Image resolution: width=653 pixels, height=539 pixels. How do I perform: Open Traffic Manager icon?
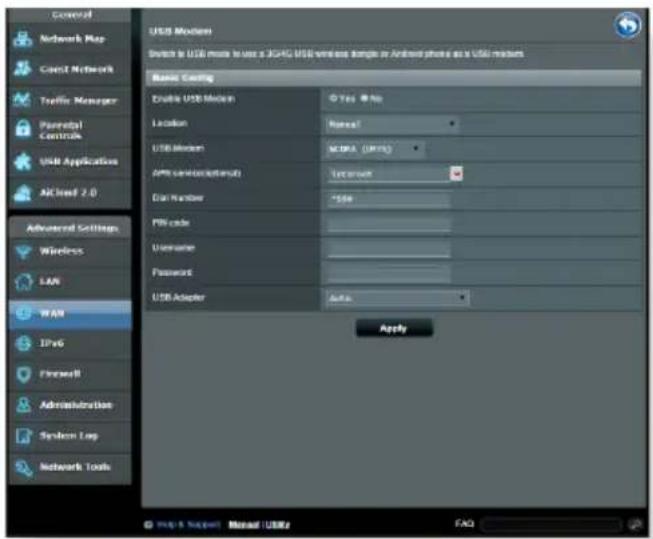click(x=22, y=100)
